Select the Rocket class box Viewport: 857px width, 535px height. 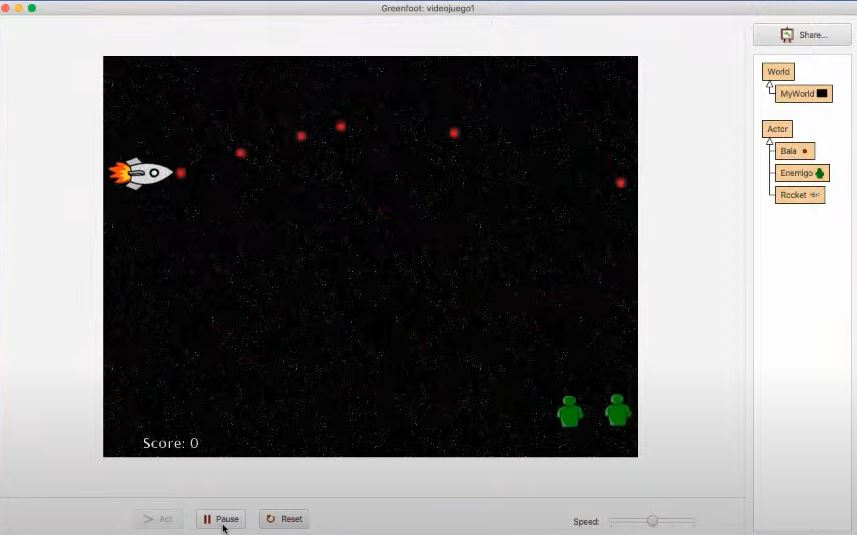coord(800,195)
